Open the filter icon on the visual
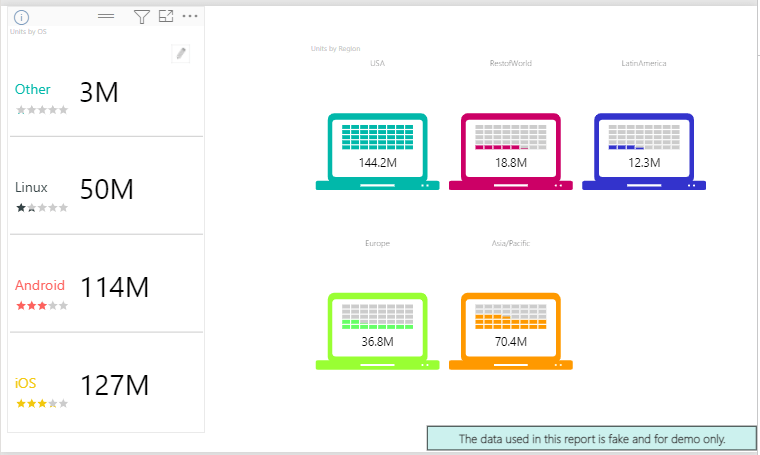This screenshot has width=760, height=455. tap(142, 17)
